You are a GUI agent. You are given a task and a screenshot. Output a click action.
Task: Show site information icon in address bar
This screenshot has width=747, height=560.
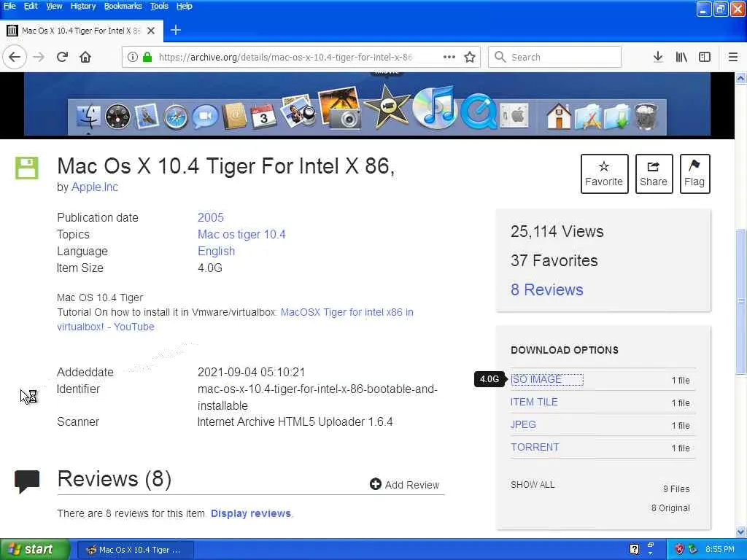133,57
